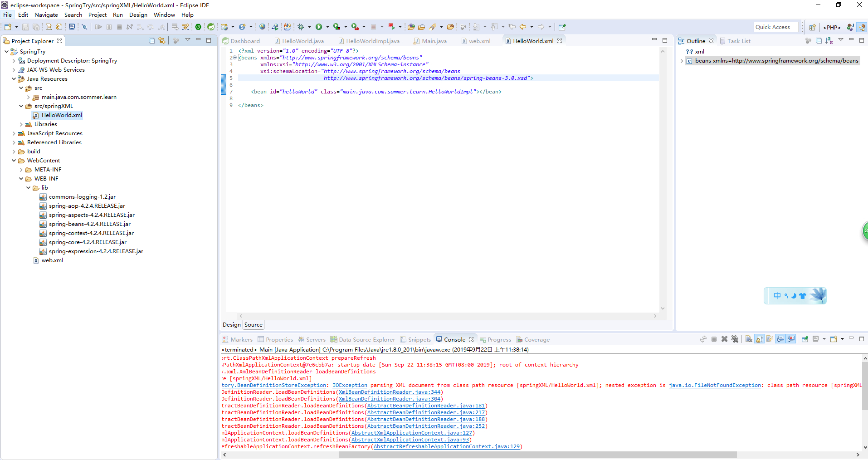Click the Console horizontal scrollbar
This screenshot has height=460, width=868.
(538, 455)
